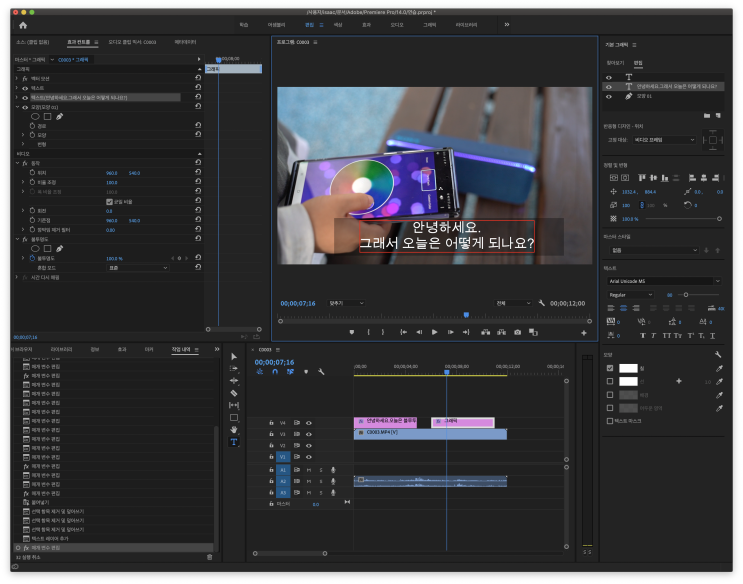Select the Track Select Forward tool
Viewport: 743px width, 584px height.
(234, 368)
